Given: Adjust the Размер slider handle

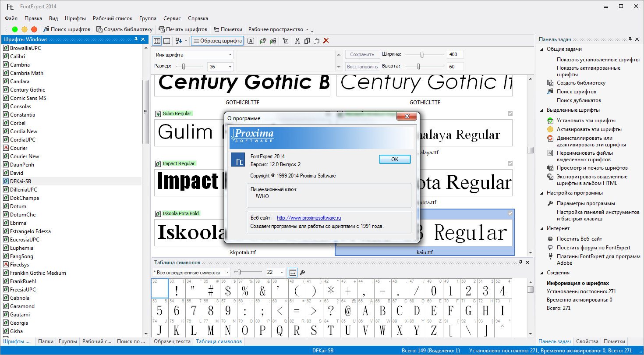Looking at the screenshot, I should (x=184, y=67).
